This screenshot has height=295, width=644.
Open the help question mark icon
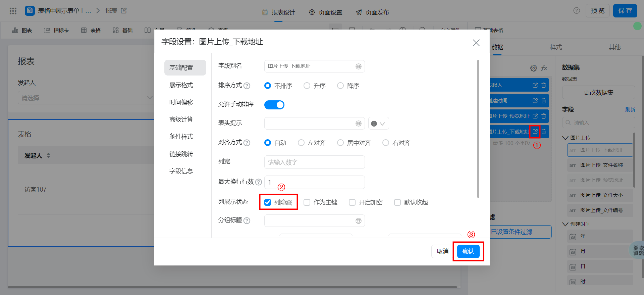point(577,11)
